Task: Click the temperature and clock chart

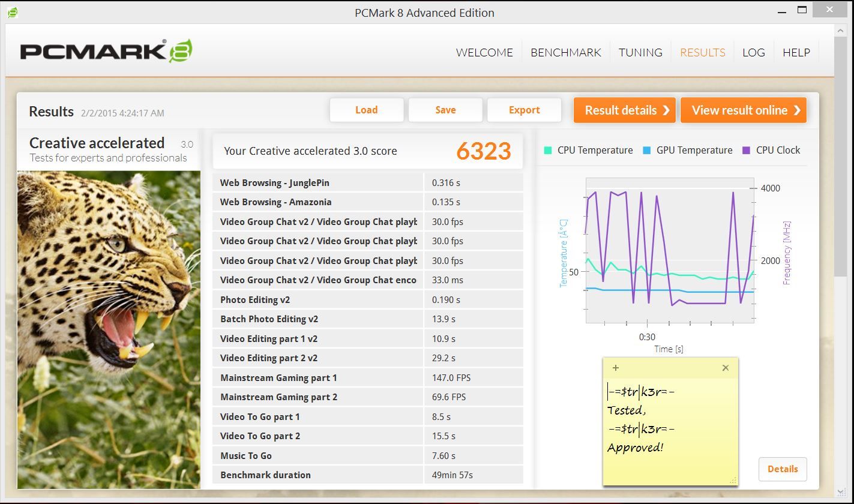Action: (670, 250)
